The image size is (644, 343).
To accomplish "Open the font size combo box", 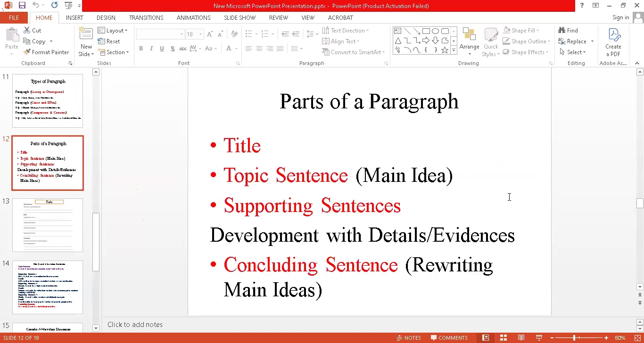I will [194, 34].
